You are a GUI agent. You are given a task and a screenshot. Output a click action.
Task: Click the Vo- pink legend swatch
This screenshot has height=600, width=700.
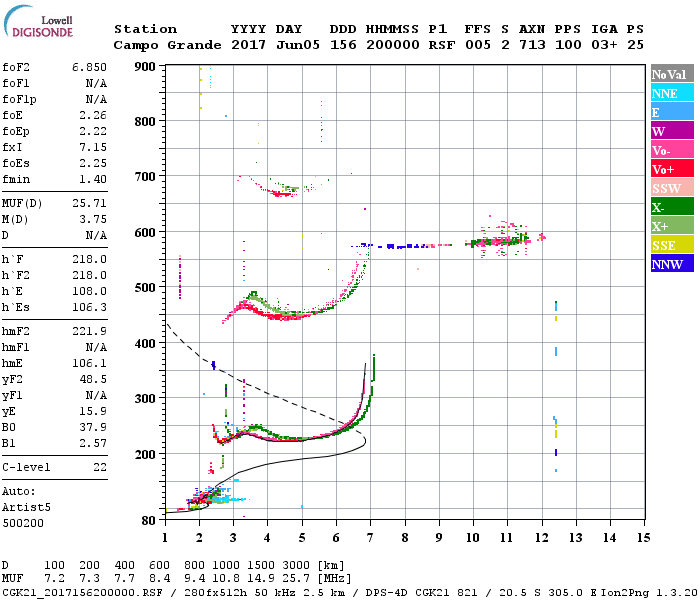coord(671,151)
